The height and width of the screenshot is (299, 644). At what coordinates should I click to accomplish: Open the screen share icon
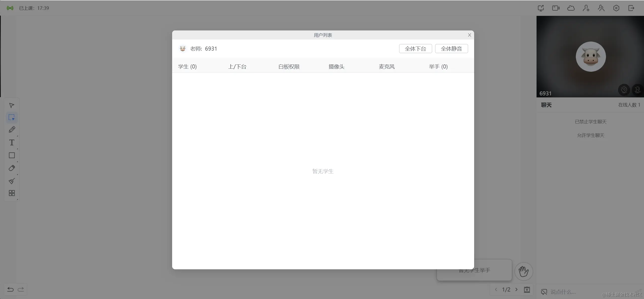pyautogui.click(x=541, y=8)
